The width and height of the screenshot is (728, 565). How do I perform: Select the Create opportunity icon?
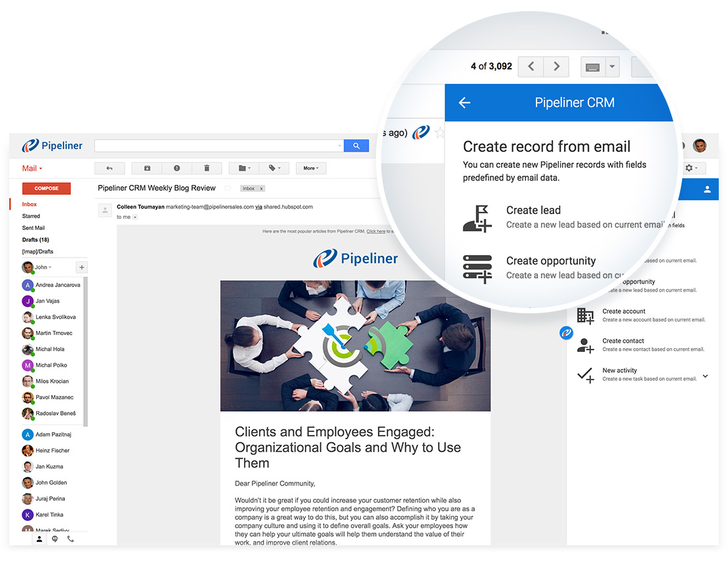point(477,267)
